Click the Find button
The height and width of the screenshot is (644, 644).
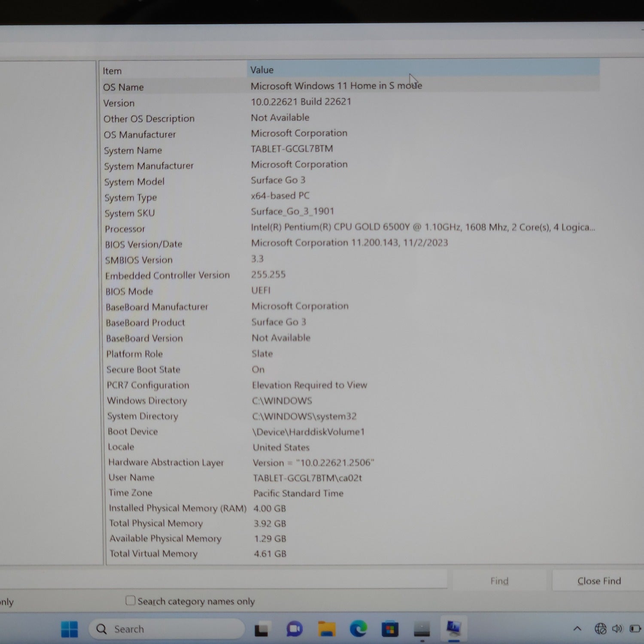click(499, 581)
